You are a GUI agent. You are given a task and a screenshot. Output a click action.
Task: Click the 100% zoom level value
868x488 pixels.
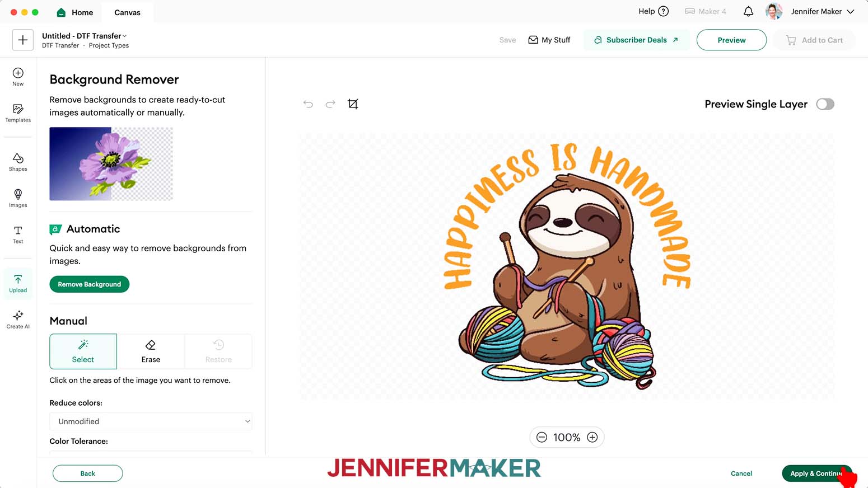(x=567, y=437)
